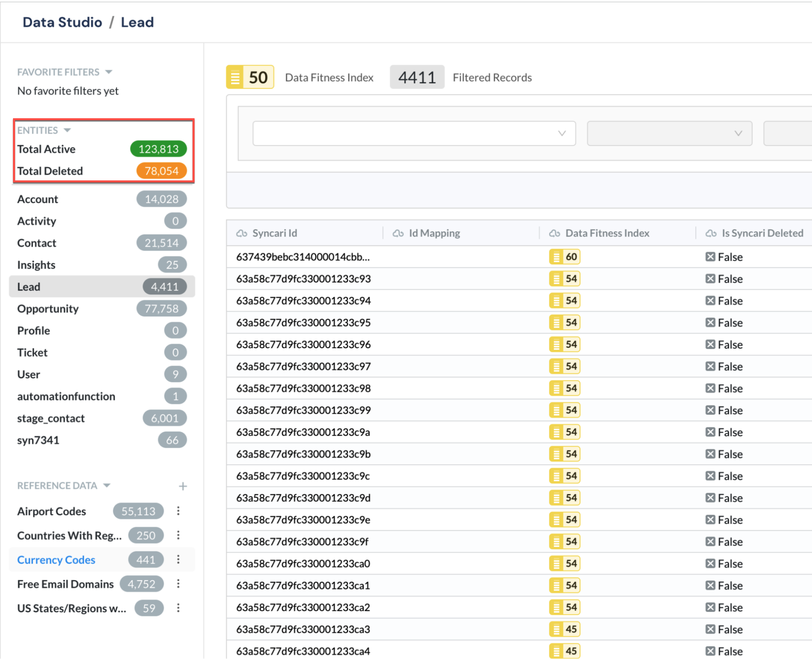The height and width of the screenshot is (659, 812).
Task: Click fitness badge 54 in row ending c93
Action: point(564,279)
